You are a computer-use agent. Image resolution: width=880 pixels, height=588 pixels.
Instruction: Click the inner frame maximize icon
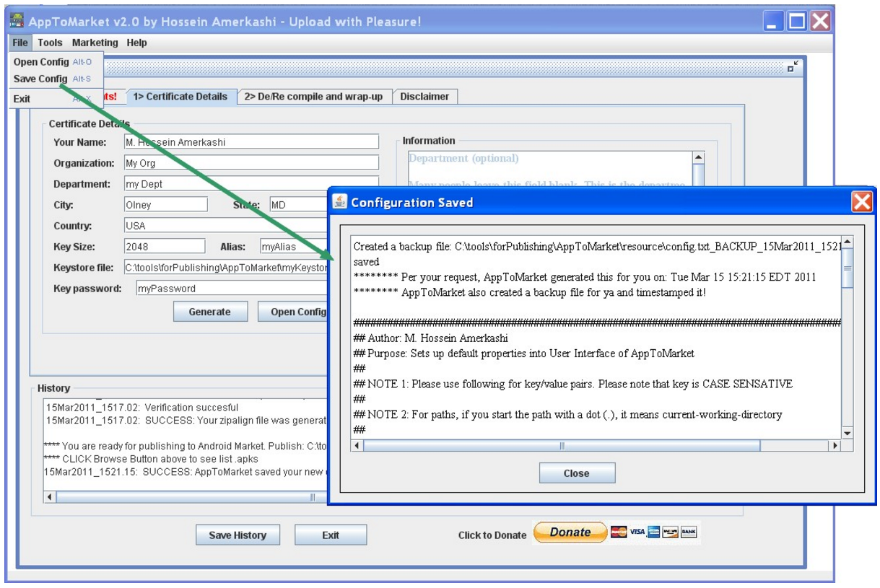click(793, 66)
